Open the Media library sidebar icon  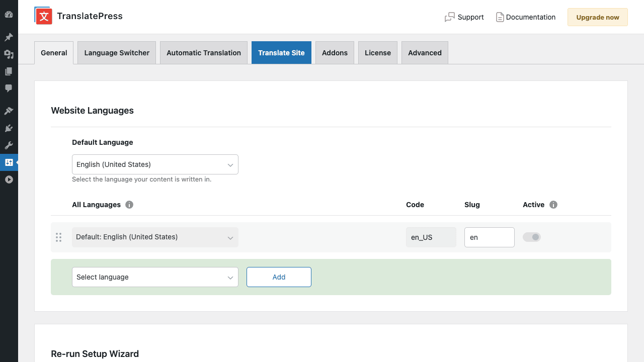(9, 54)
